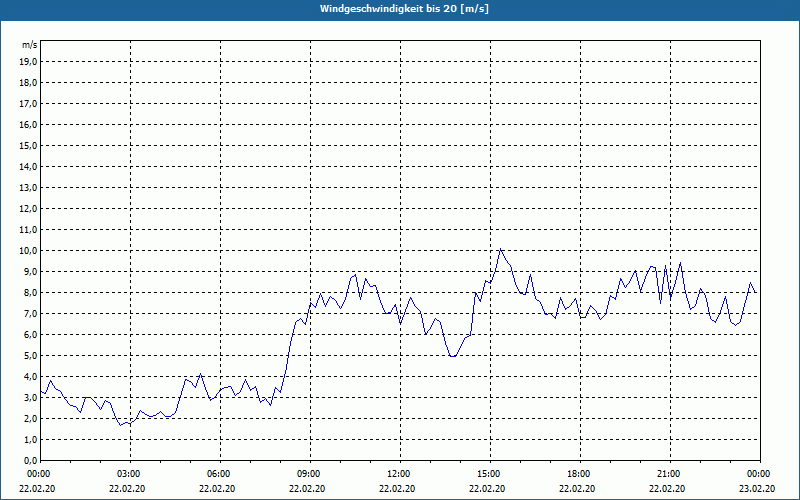Click the "22.02.20" date under 15:00
Image resolution: width=800 pixels, height=500 pixels.
pos(487,489)
